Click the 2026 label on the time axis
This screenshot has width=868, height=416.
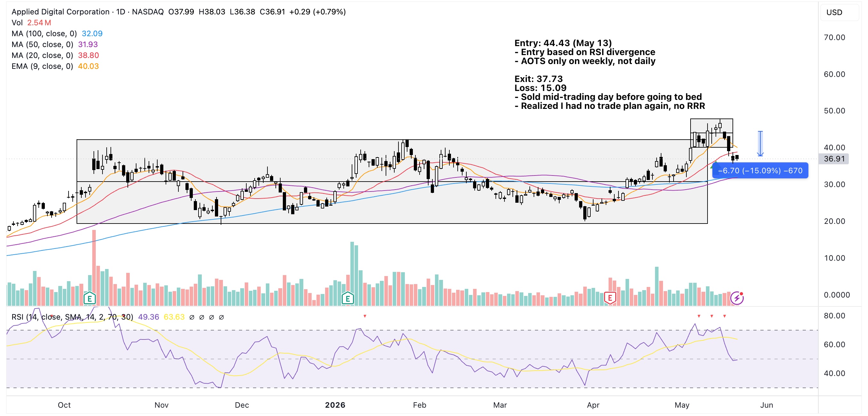[335, 405]
